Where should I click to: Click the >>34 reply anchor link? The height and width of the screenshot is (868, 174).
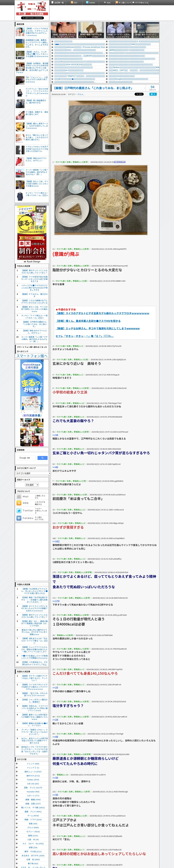click(55, 435)
